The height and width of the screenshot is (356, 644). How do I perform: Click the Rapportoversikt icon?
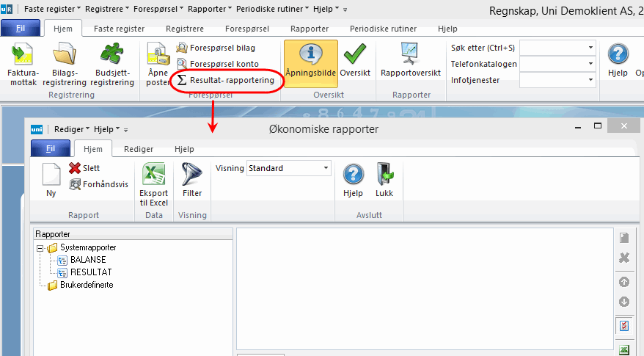(x=411, y=56)
